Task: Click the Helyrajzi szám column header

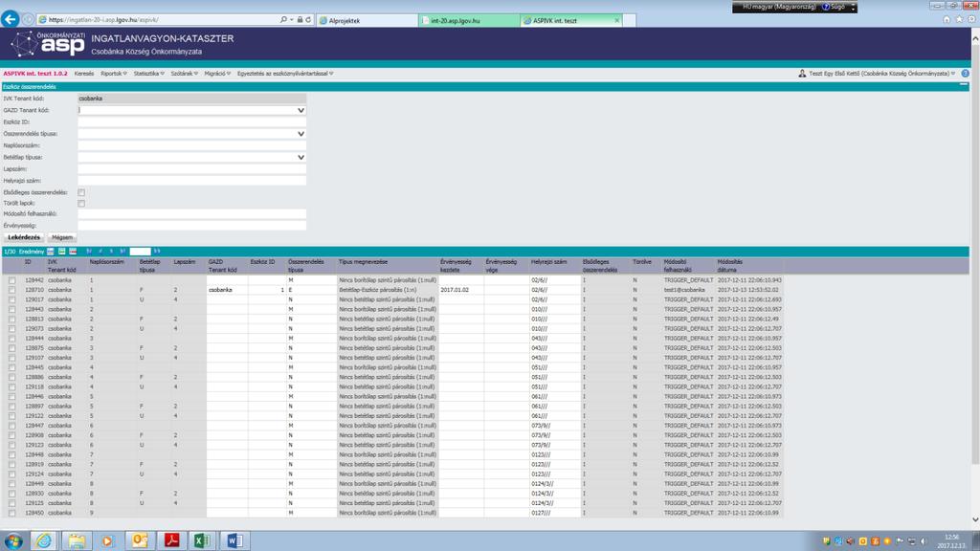Action: click(548, 262)
